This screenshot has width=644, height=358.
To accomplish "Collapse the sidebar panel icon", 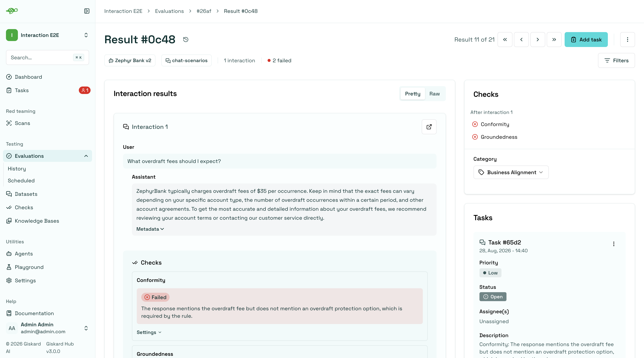I will pos(87,11).
